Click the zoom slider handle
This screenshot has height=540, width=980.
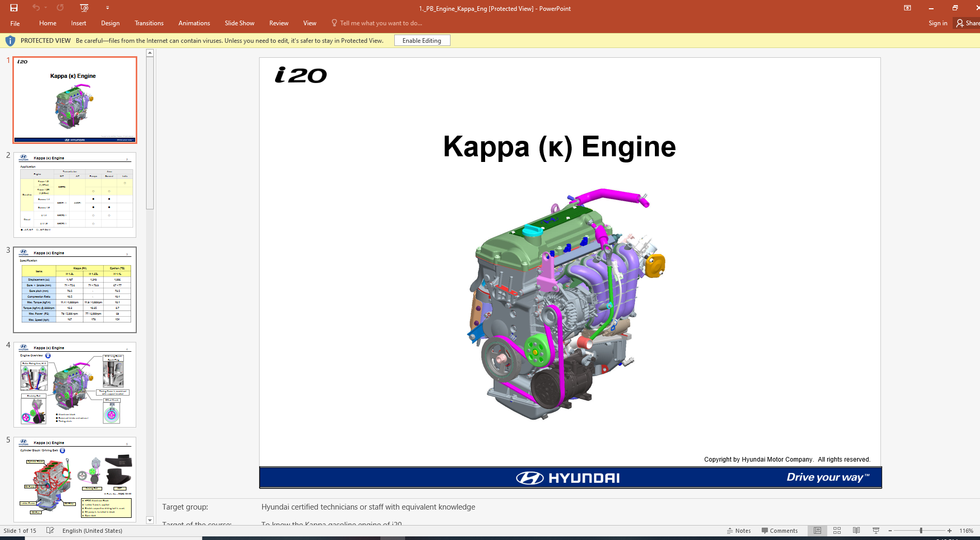point(921,530)
